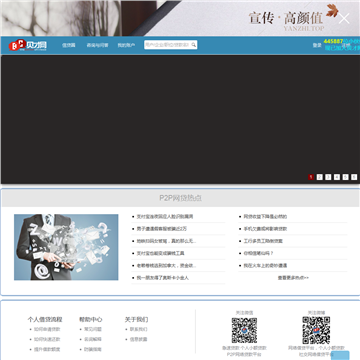The height and width of the screenshot is (360, 360).
Task: Click the 帮助中心 footer heading
Action: [x=91, y=319]
